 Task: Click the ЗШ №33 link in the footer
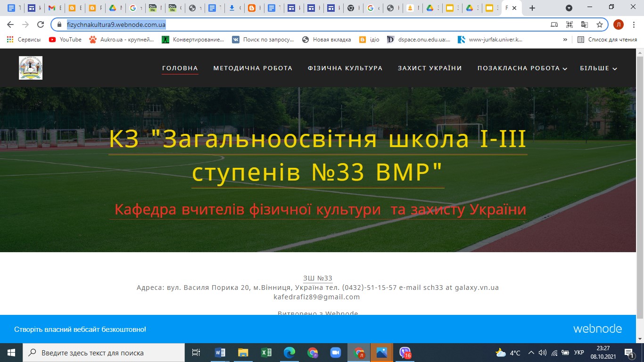[x=318, y=278]
